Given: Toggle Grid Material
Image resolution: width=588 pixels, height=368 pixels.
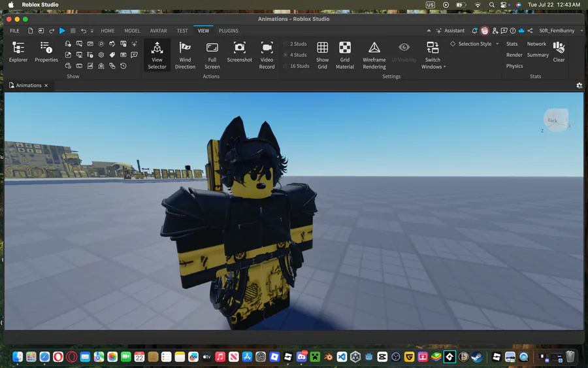Looking at the screenshot, I should click(344, 56).
